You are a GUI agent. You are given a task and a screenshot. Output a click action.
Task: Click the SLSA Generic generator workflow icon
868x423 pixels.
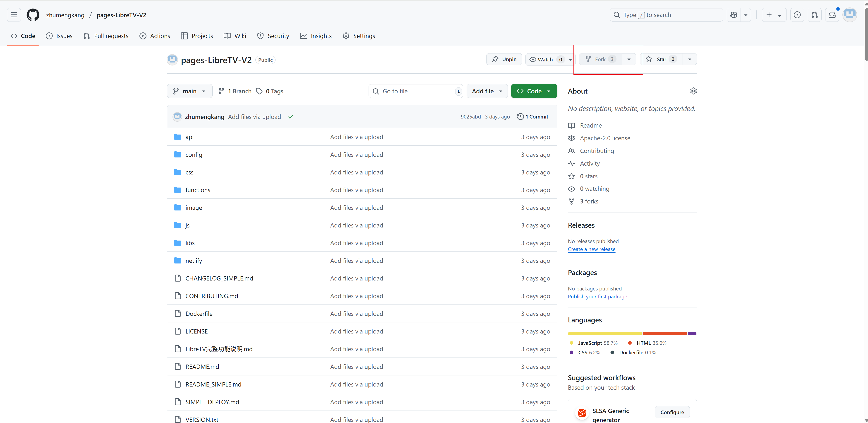pyautogui.click(x=582, y=413)
